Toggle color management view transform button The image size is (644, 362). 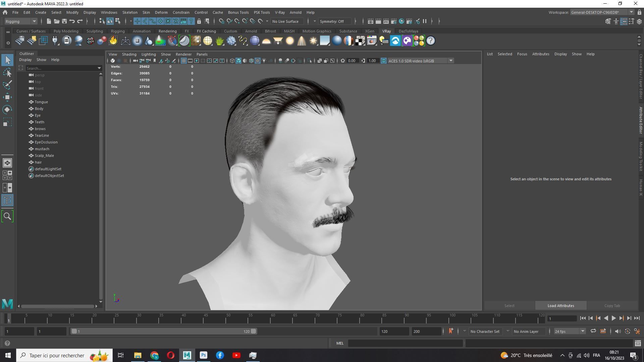point(384,61)
